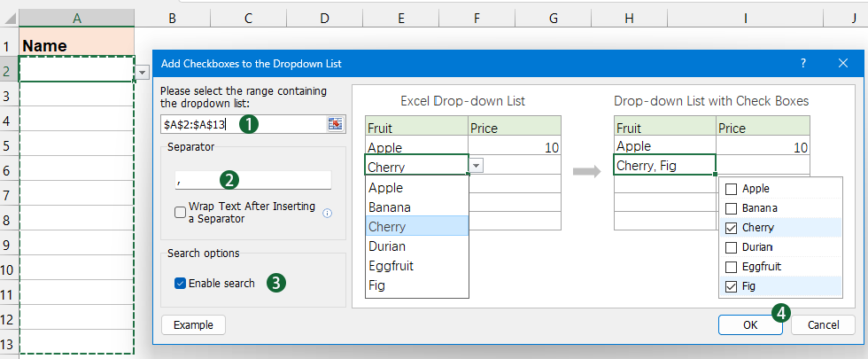Click the Example button
868x359 pixels.
point(193,325)
